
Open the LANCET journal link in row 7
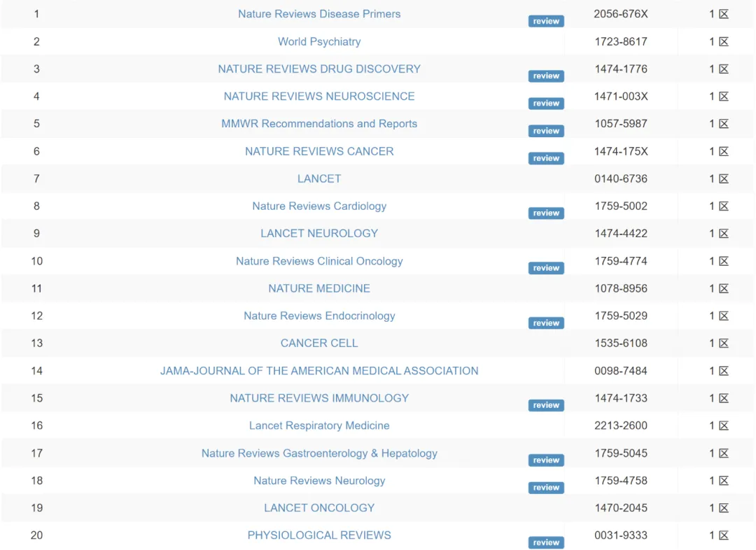[319, 179]
